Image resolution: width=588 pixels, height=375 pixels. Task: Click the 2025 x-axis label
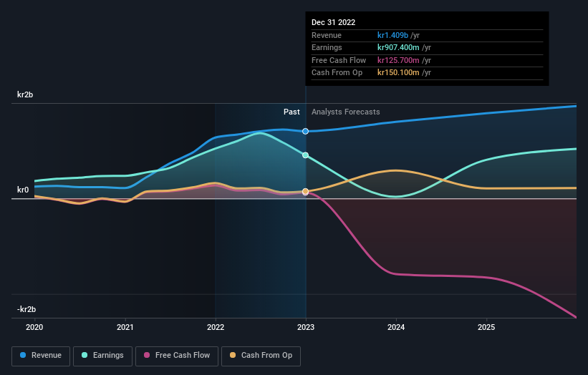[486, 328]
